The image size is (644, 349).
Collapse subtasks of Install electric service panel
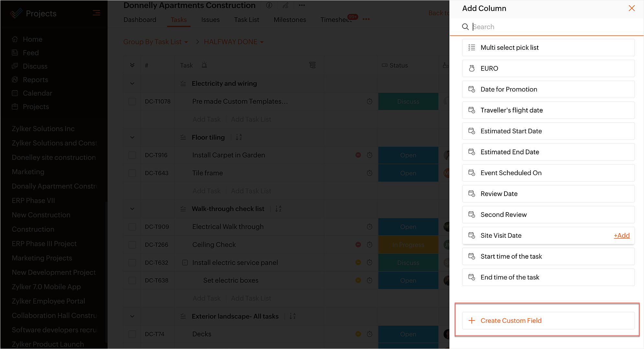[185, 263]
